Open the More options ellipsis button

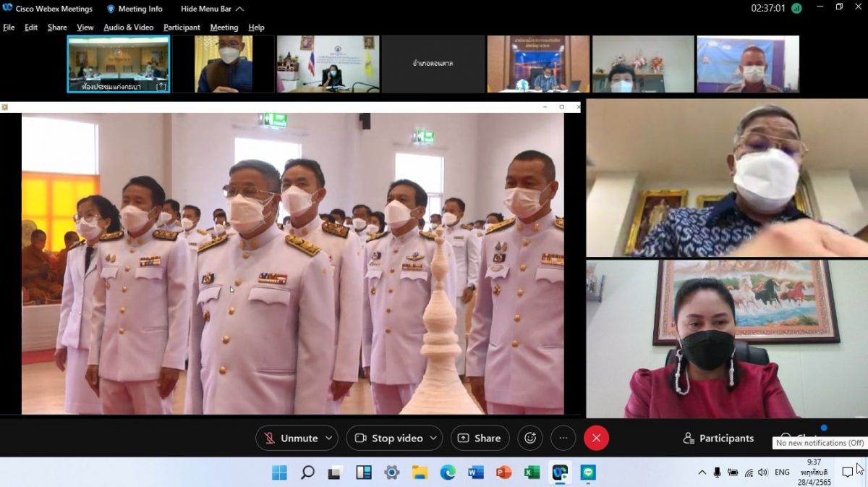point(563,438)
